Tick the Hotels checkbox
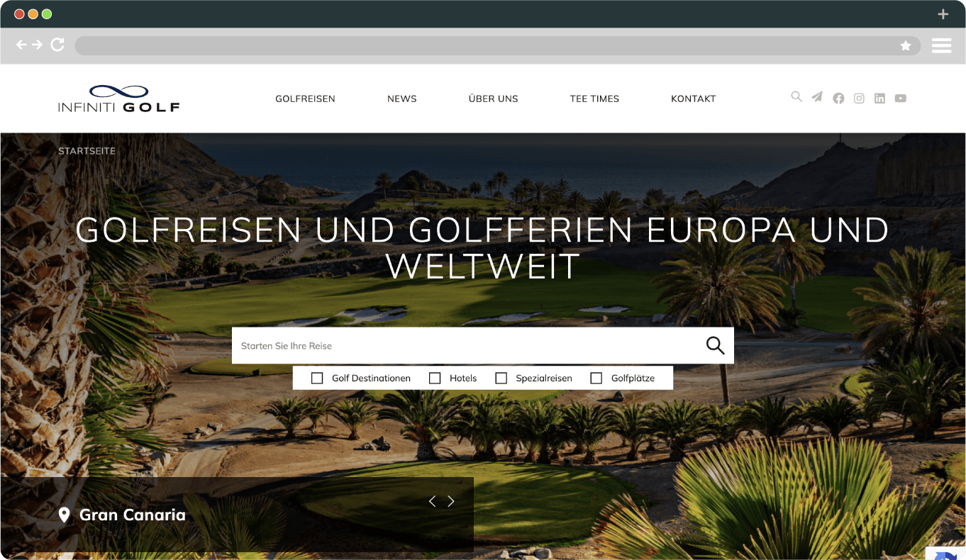The width and height of the screenshot is (966, 560). [x=435, y=379]
